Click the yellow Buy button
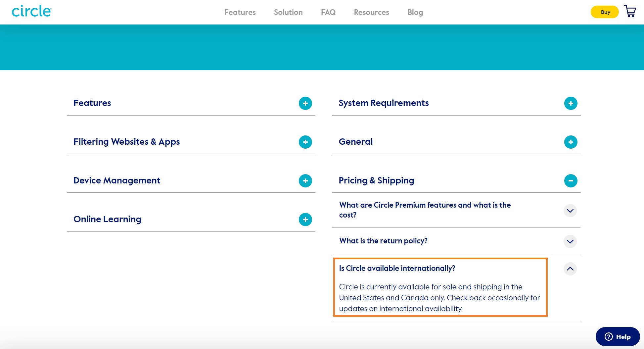Image resolution: width=644 pixels, height=349 pixels. pos(605,12)
